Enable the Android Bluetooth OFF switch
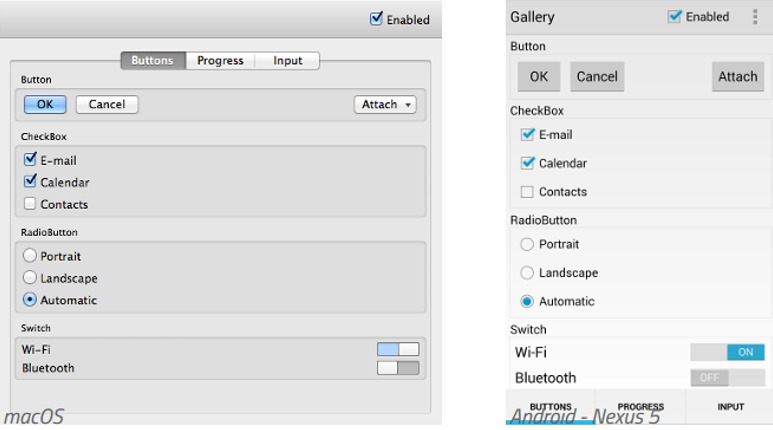 pyautogui.click(x=727, y=378)
